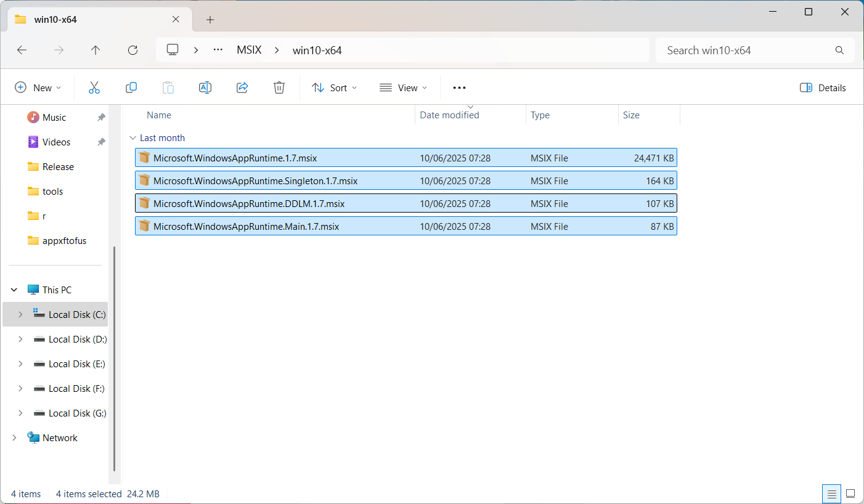Click the Cut scissors icon

pos(94,87)
